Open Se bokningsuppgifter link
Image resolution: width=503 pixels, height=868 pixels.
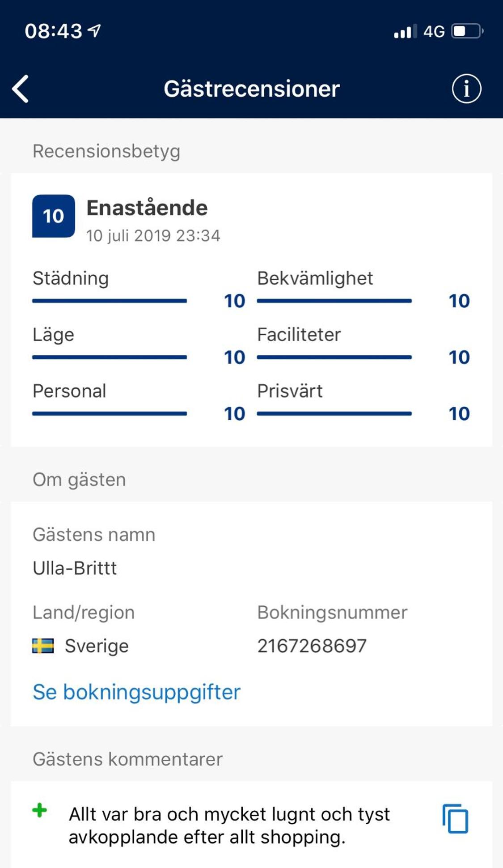click(137, 692)
